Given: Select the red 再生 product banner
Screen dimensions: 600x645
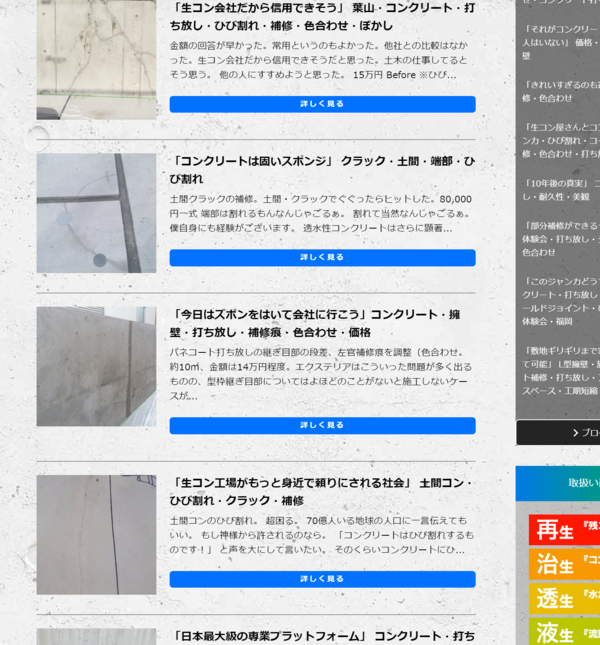Looking at the screenshot, I should (564, 530).
